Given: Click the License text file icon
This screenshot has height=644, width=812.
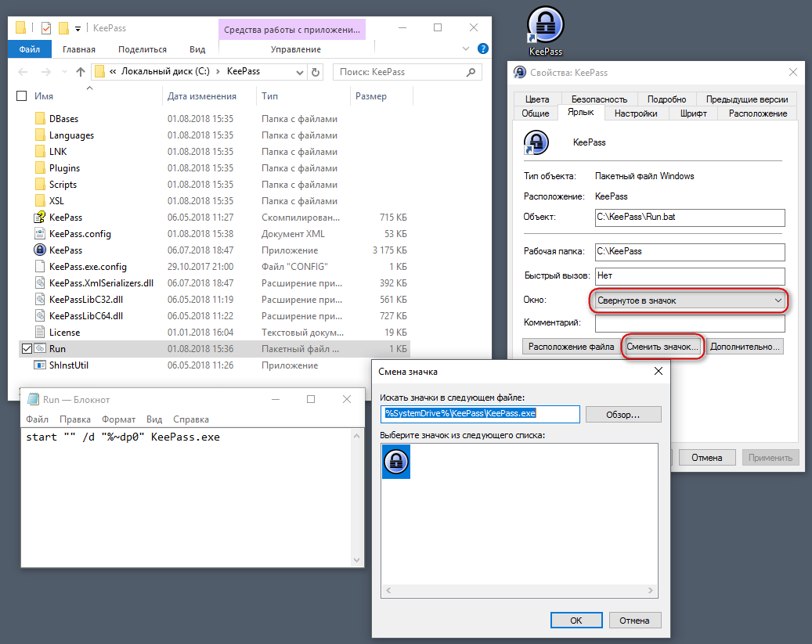Looking at the screenshot, I should click(x=40, y=333).
